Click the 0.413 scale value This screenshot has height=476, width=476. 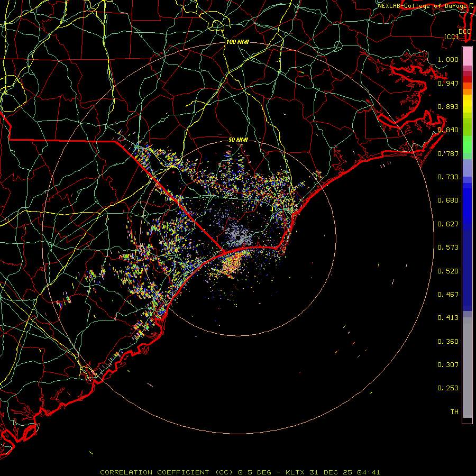pos(448,317)
